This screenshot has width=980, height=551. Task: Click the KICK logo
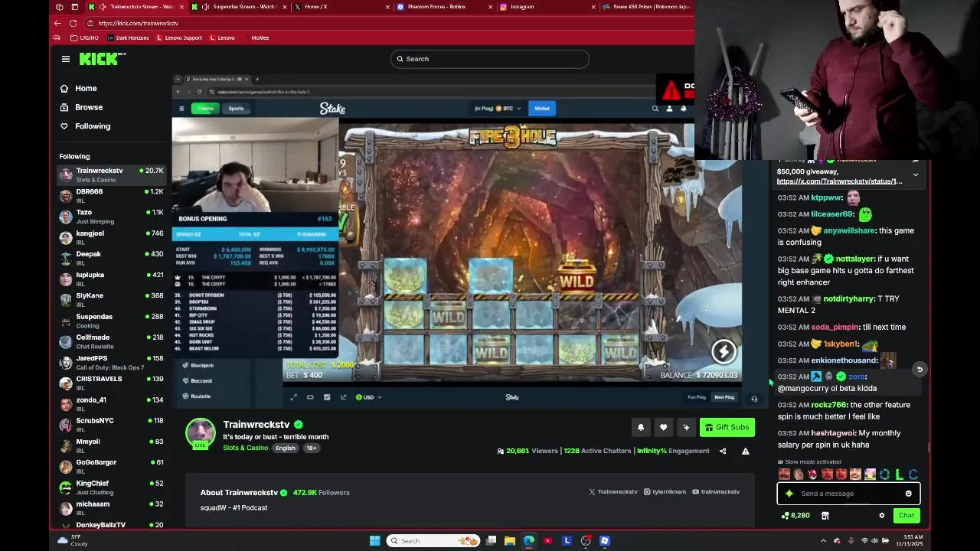click(102, 59)
